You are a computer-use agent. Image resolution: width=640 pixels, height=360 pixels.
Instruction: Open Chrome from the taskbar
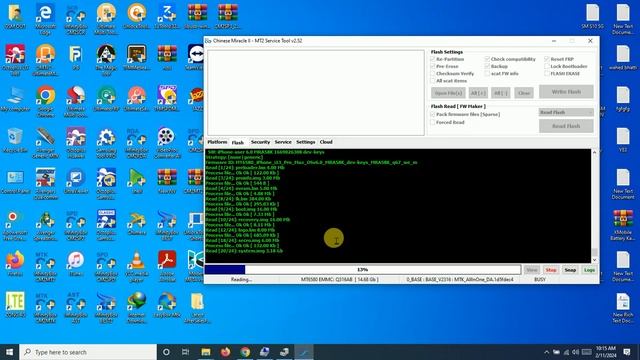tap(245, 352)
